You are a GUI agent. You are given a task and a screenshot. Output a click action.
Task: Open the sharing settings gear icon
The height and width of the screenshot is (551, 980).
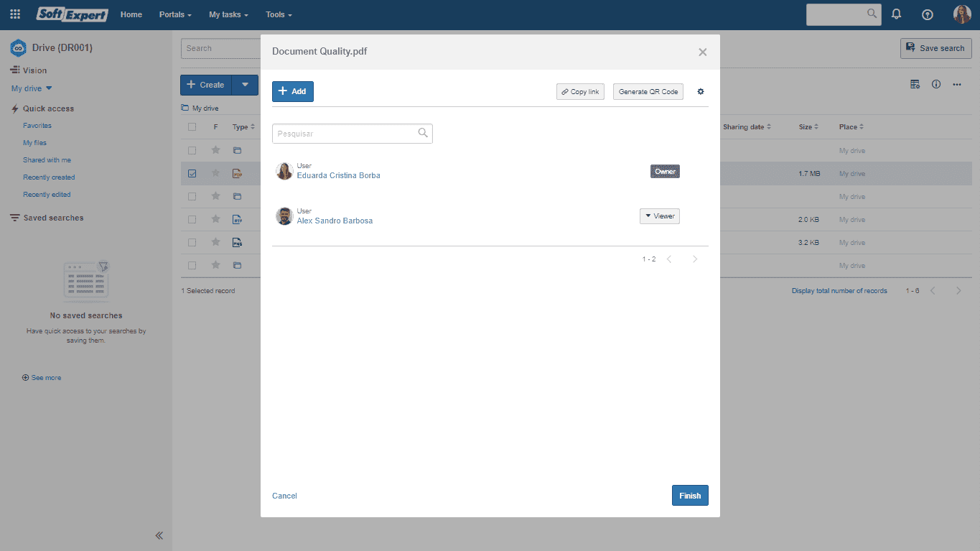pyautogui.click(x=701, y=92)
